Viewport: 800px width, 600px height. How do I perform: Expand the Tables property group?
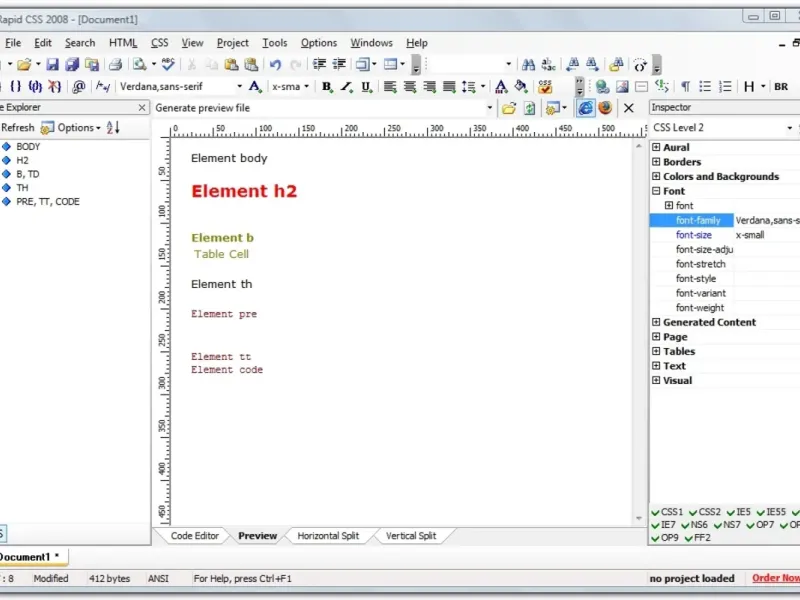point(656,352)
